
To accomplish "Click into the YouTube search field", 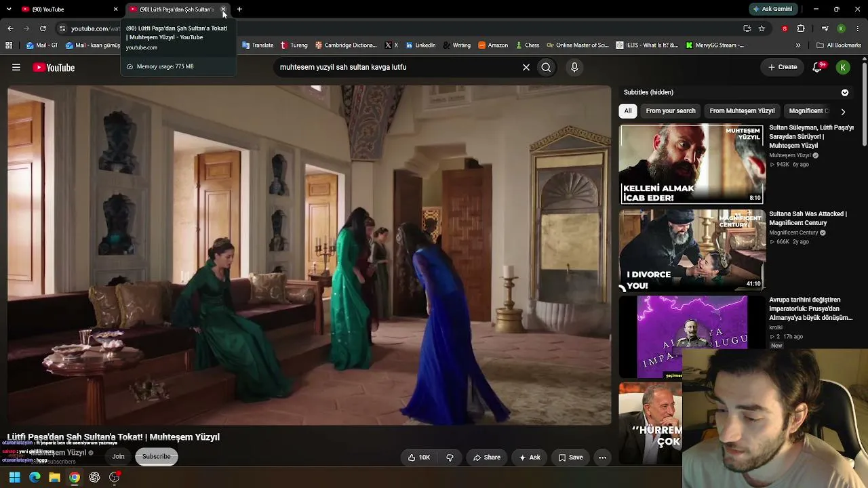I will (x=397, y=67).
